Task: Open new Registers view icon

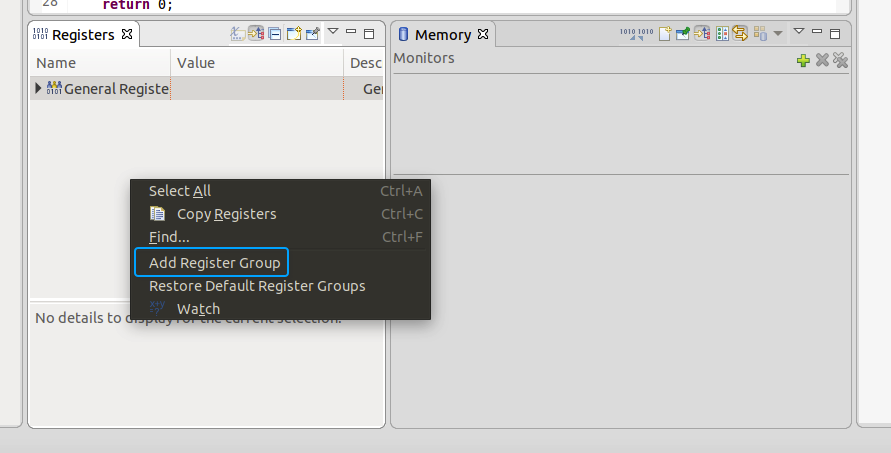Action: [x=294, y=34]
